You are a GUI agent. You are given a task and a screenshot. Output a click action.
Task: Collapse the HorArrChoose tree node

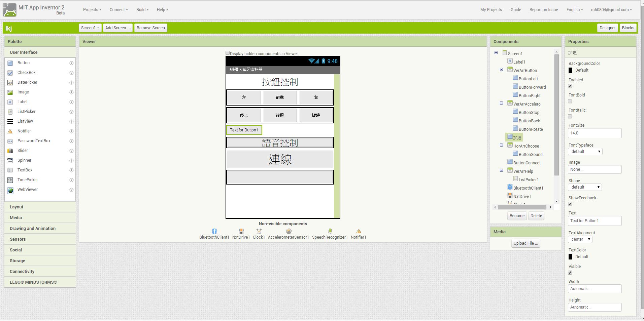(x=501, y=145)
